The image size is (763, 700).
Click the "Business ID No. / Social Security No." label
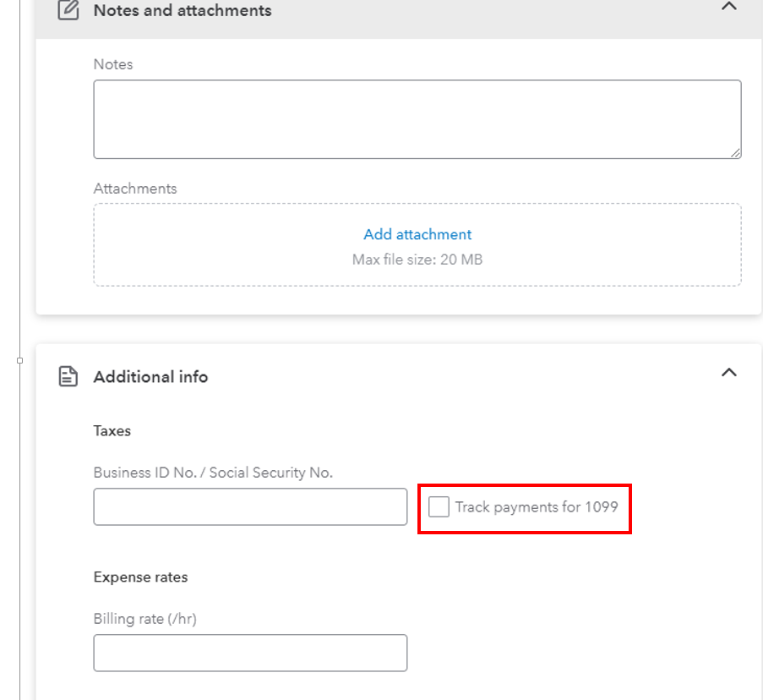(x=213, y=473)
